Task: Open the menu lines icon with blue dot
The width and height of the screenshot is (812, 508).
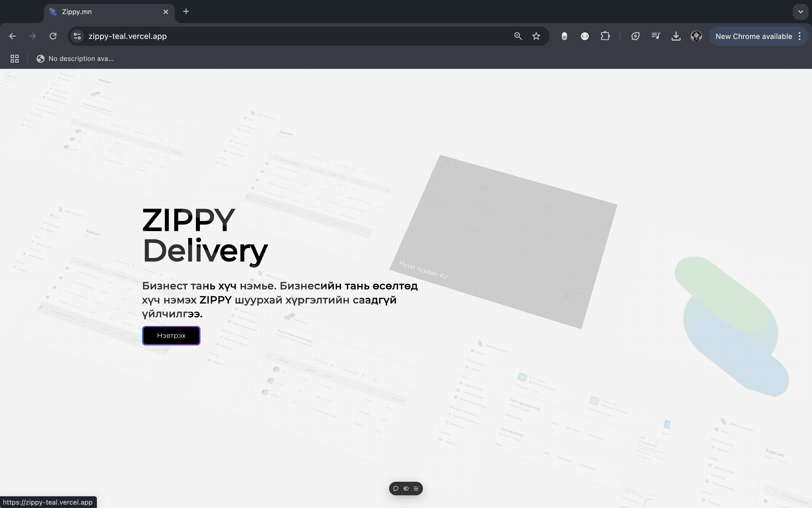Action: pyautogui.click(x=416, y=489)
